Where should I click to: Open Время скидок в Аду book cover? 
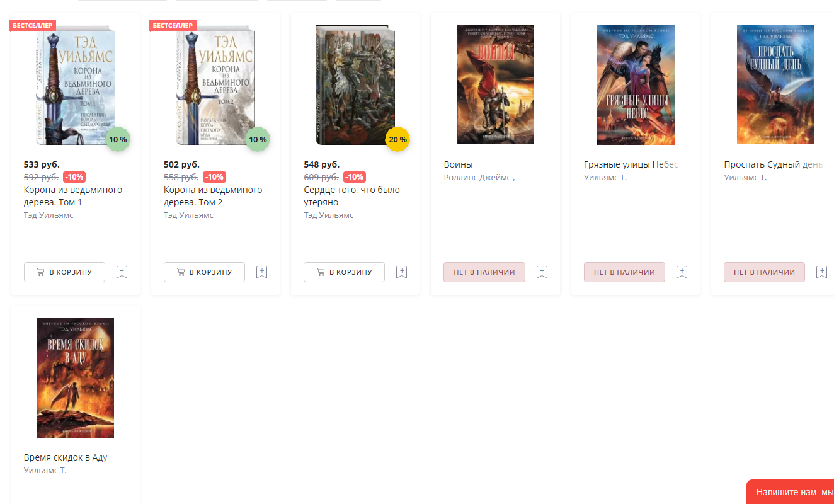click(x=75, y=378)
